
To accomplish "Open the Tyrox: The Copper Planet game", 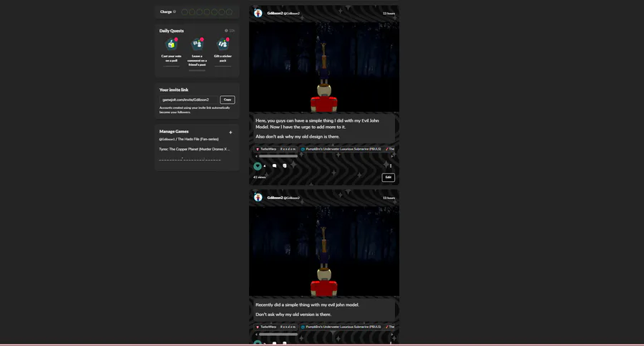I will click(x=194, y=149).
